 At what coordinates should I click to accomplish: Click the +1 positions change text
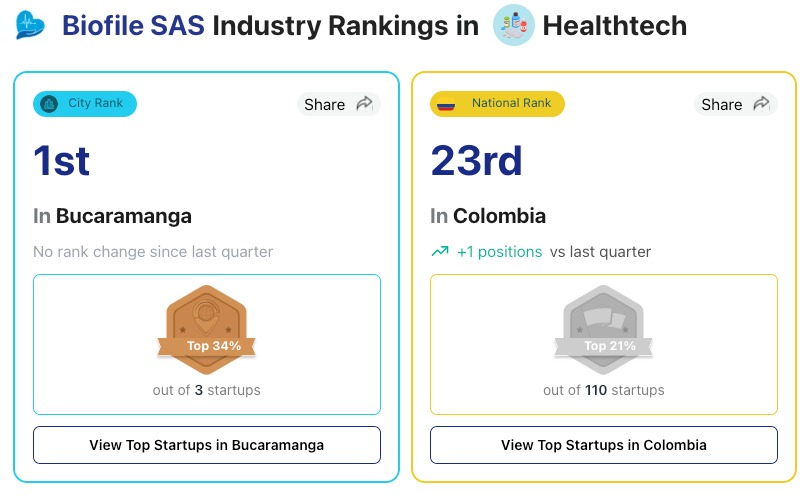[x=499, y=252]
